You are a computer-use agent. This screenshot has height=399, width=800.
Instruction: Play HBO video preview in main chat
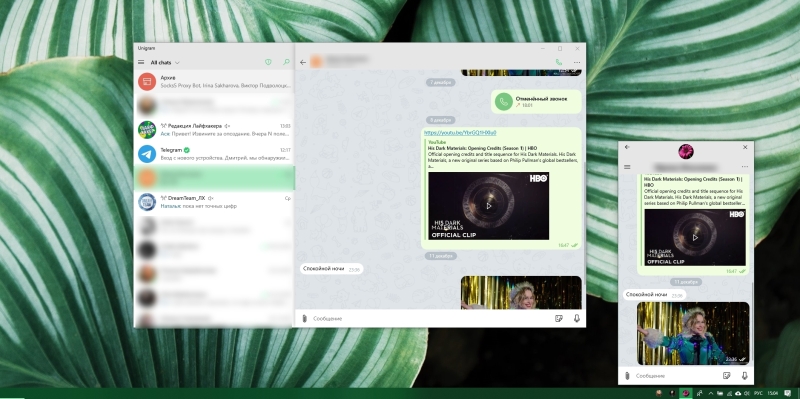click(489, 206)
